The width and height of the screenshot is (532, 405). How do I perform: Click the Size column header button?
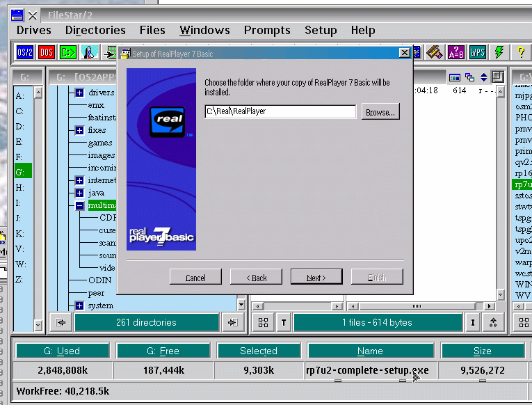point(483,351)
